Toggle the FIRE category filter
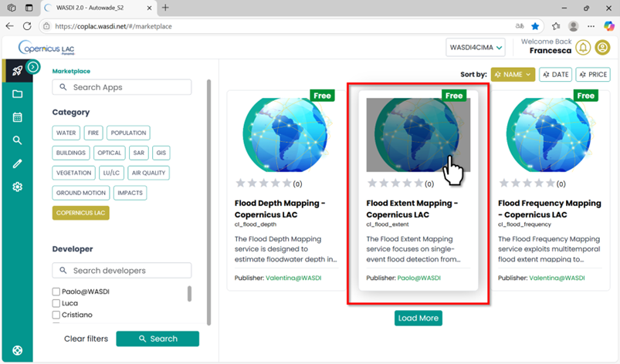 coord(93,133)
